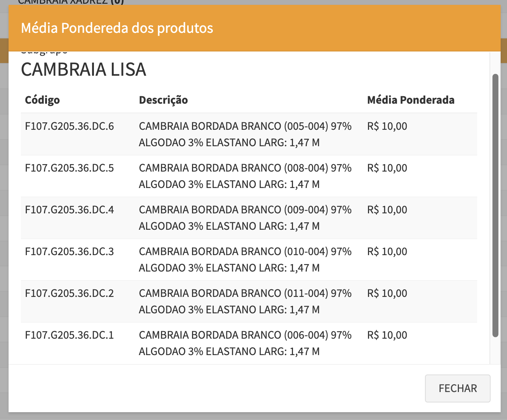
Task: Click the description containing (009-004)
Action: click(x=245, y=218)
